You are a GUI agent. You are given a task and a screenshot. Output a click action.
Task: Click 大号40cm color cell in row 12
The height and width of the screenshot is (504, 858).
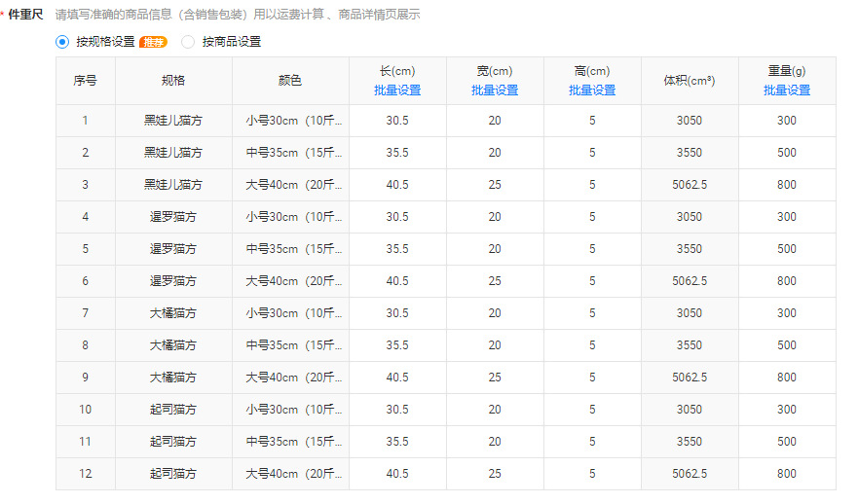tap(290, 474)
